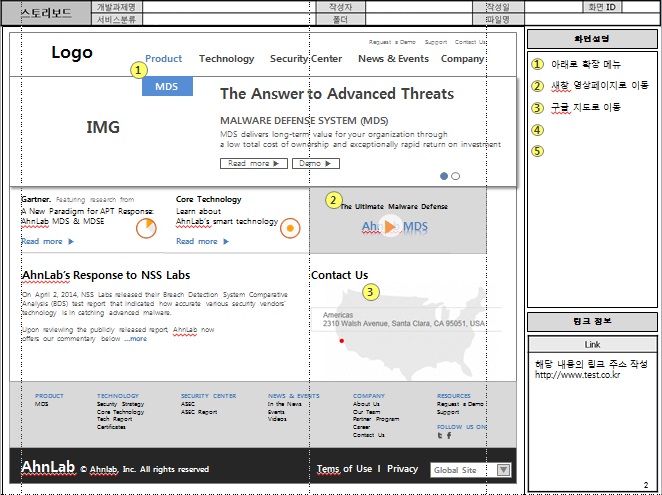The width and height of the screenshot is (662, 495).
Task: Click the orange target icon beside Core Technology
Action: point(290,228)
